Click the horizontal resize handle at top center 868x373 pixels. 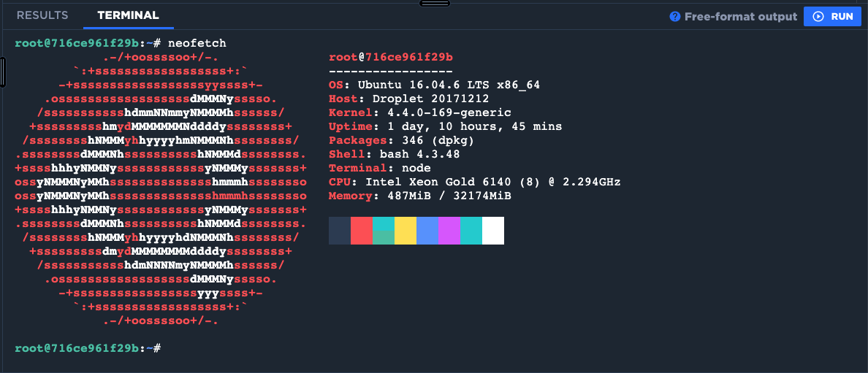(x=434, y=3)
